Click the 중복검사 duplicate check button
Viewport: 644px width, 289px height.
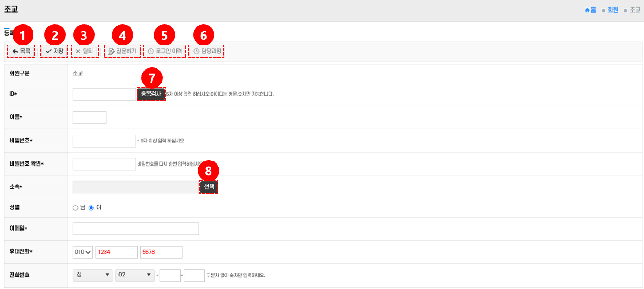[x=151, y=94]
